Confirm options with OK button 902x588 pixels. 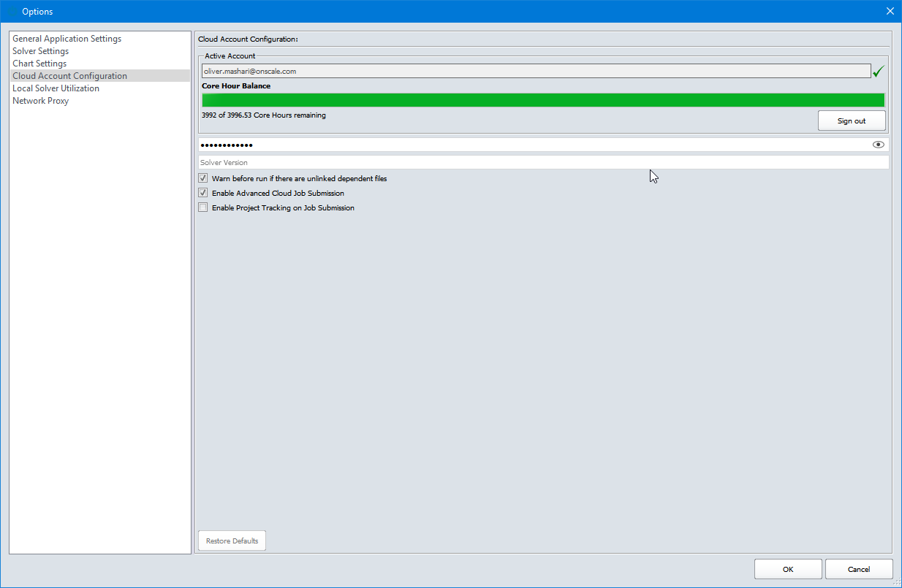pyautogui.click(x=788, y=569)
